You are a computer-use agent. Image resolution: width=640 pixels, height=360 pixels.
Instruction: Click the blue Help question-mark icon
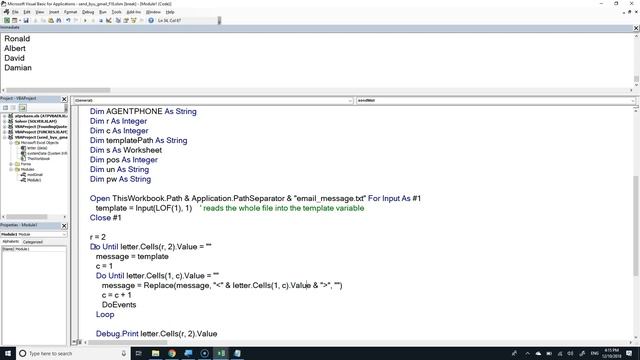tap(151, 20)
